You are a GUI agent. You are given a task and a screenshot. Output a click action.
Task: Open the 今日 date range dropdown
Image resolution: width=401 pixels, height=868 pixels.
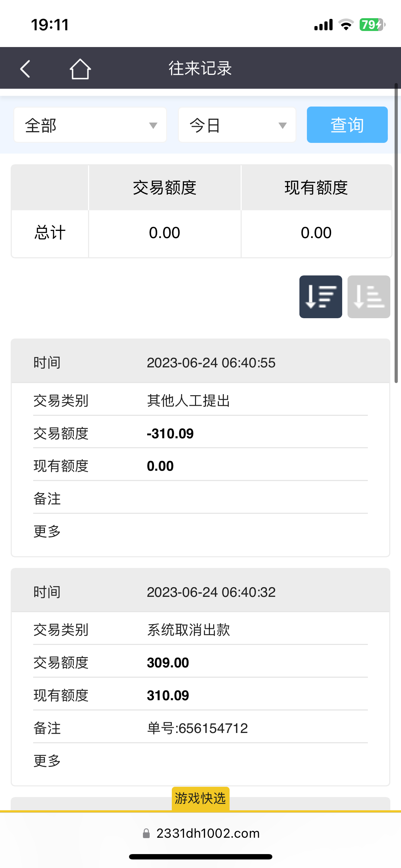(x=237, y=125)
